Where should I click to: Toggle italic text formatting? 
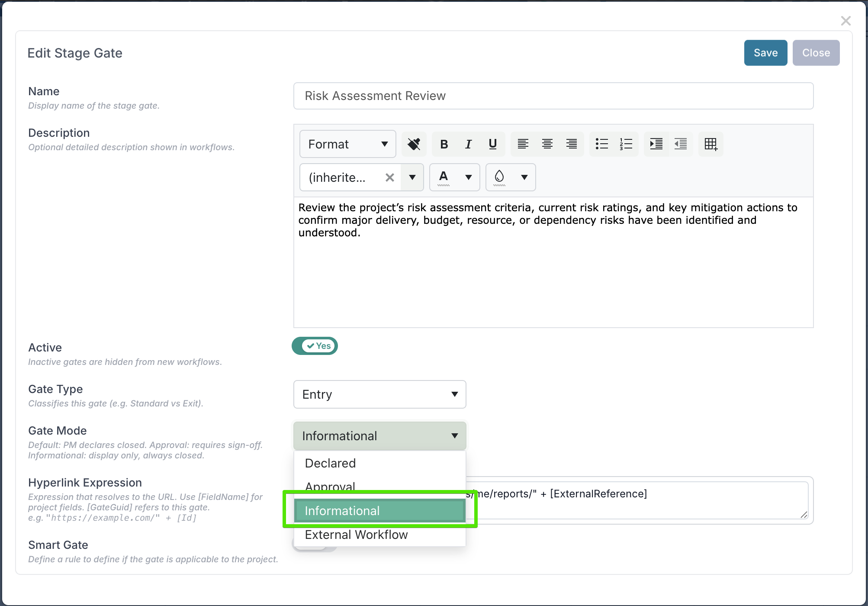[x=468, y=144]
